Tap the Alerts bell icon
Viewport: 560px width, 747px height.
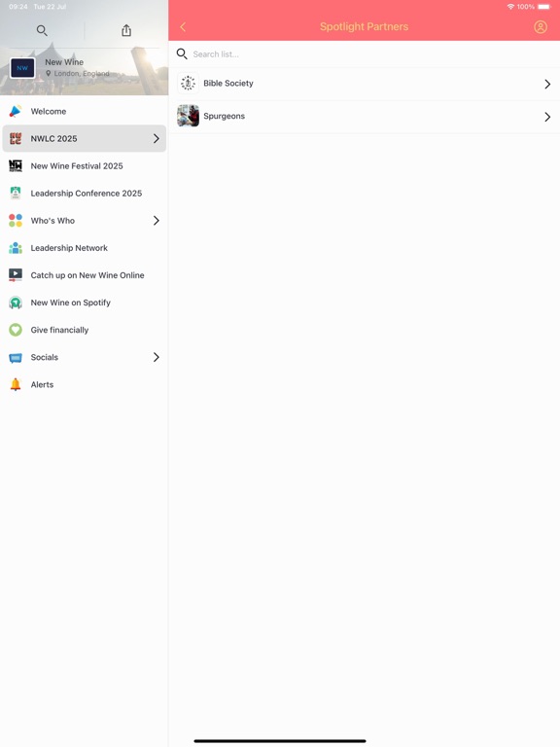point(16,384)
